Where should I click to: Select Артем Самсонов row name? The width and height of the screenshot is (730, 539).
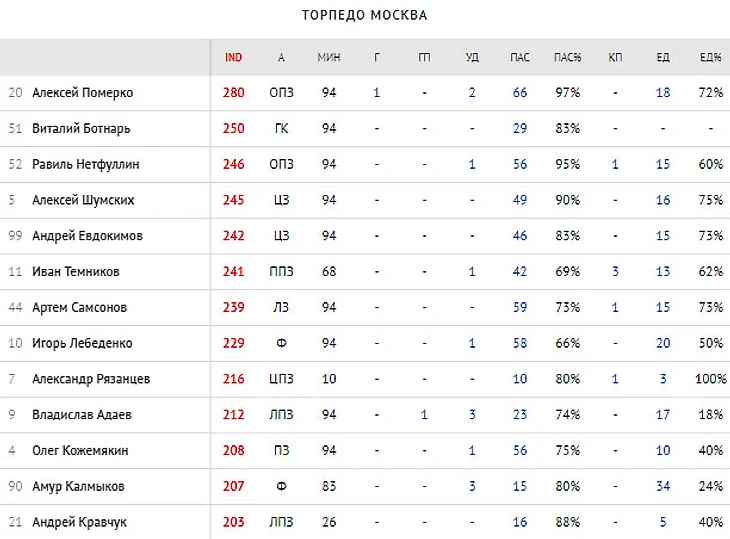coord(79,307)
